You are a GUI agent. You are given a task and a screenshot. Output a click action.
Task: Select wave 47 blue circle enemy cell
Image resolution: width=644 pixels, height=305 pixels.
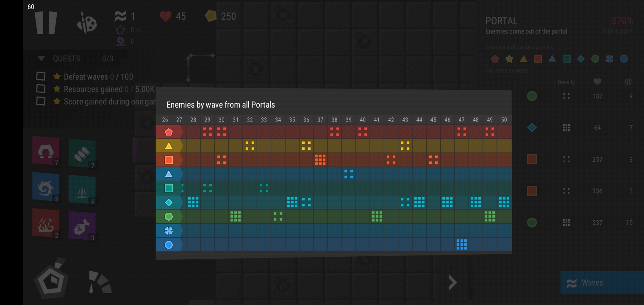(x=461, y=244)
